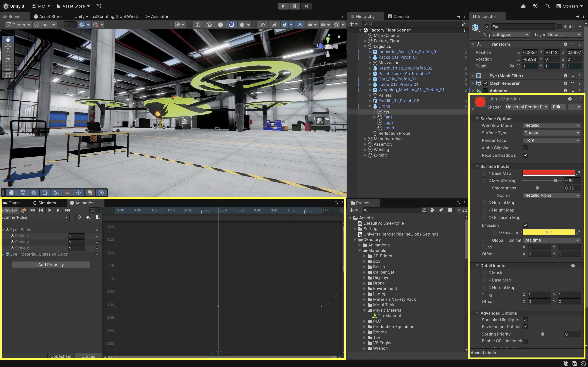The height and width of the screenshot is (367, 588).
Task: Click the eyedropper next to Base Map color
Action: pos(578,173)
